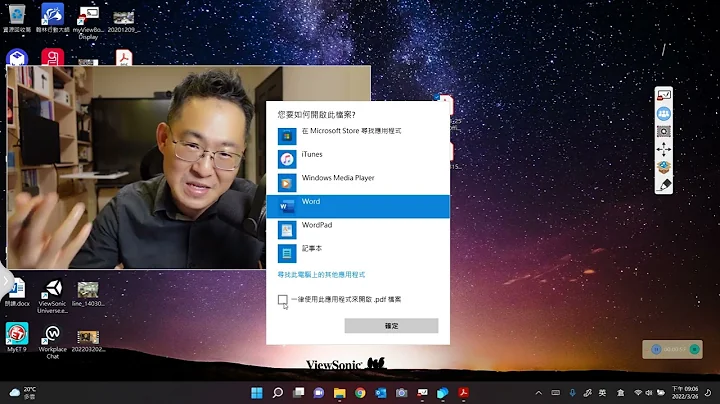Launch the ViewSonic Universe shortcut

(x=52, y=297)
